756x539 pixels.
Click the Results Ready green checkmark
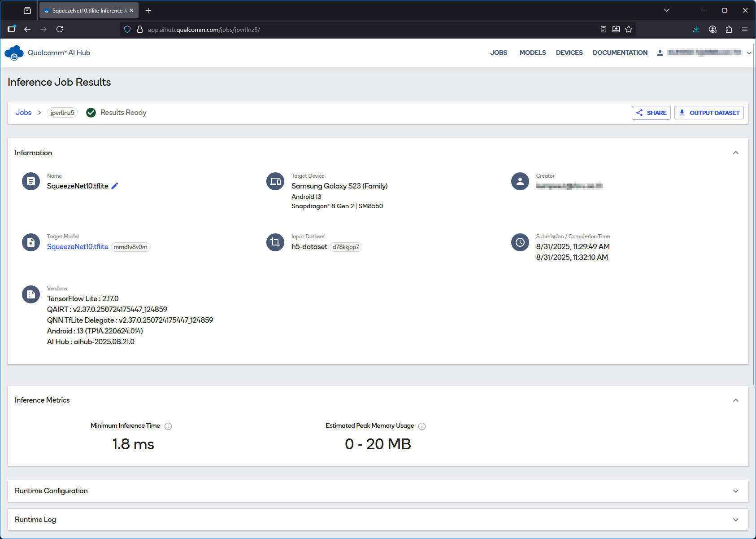click(91, 113)
